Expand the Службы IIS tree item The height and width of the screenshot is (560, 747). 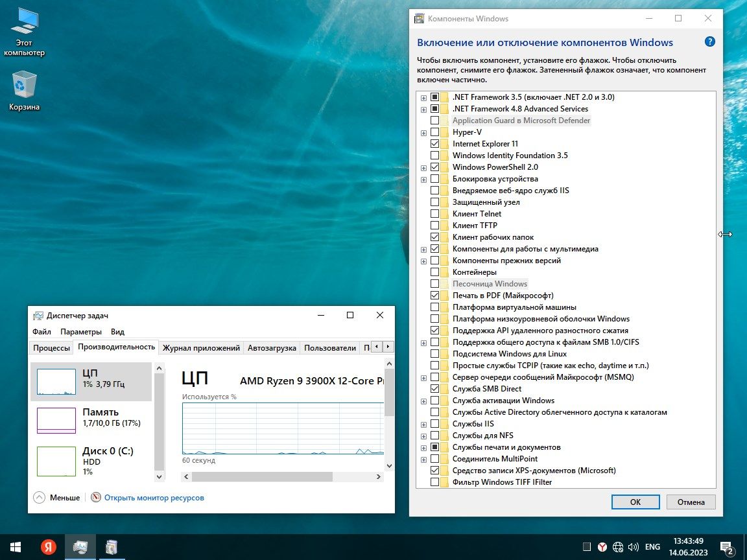click(423, 423)
